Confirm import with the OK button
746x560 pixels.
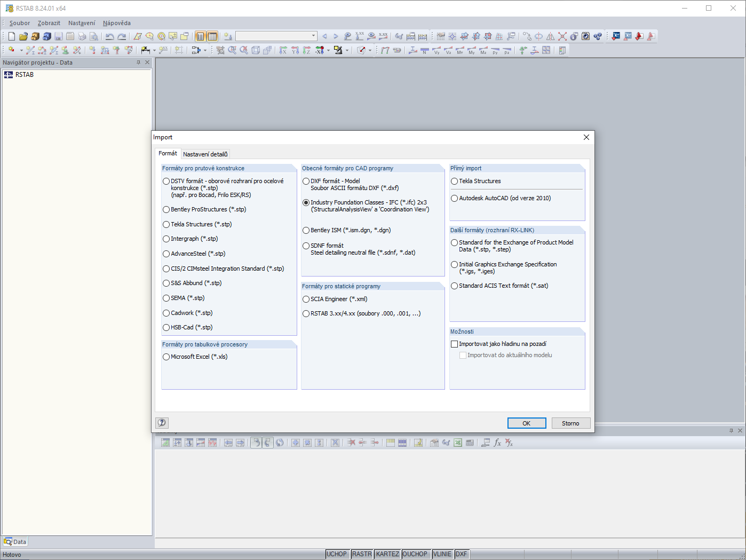pos(527,423)
